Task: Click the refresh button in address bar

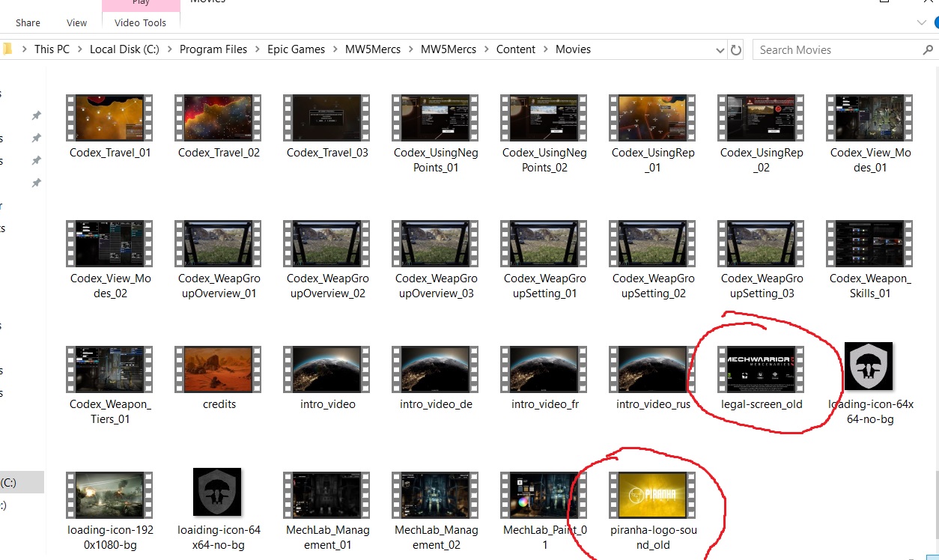Action: 736,50
